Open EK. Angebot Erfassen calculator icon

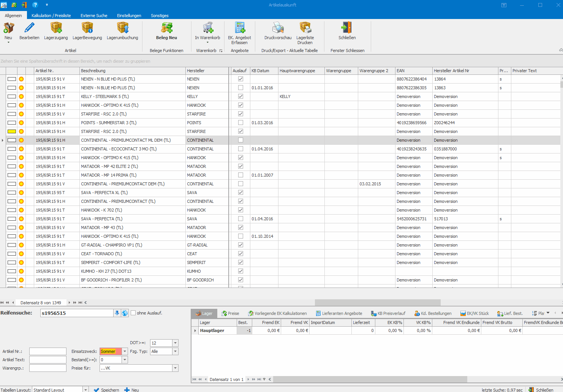pyautogui.click(x=239, y=28)
